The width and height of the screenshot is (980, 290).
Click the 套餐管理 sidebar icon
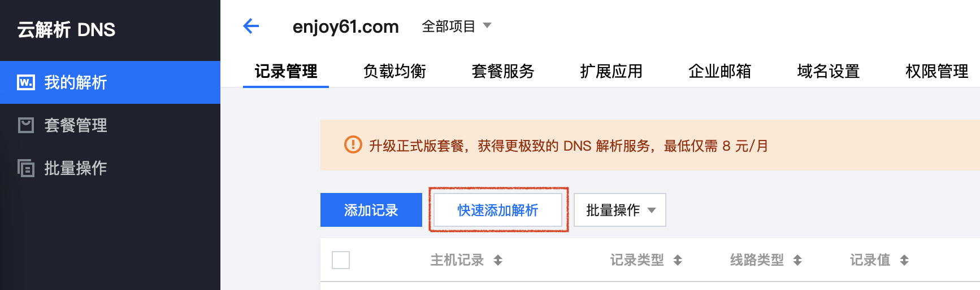pyautogui.click(x=26, y=125)
